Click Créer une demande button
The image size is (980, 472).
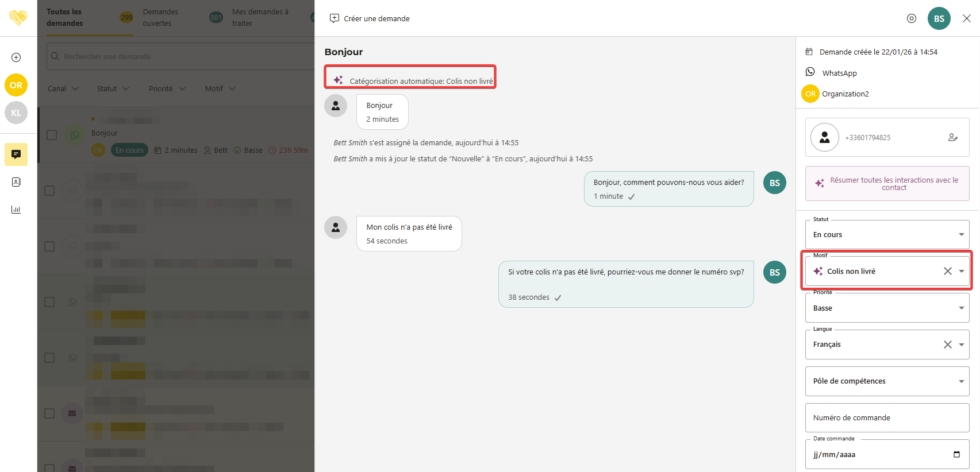tap(370, 18)
